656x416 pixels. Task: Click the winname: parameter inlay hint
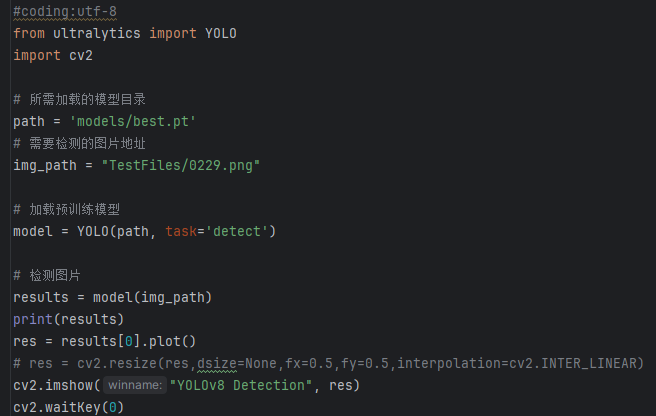[x=134, y=385]
